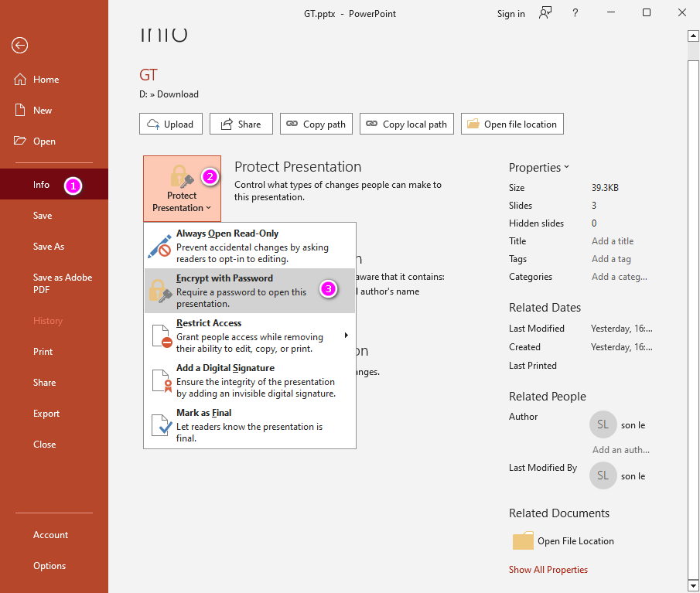Click the back arrow to exit Backstage view
Screen dimensions: 700x593
pos(19,46)
